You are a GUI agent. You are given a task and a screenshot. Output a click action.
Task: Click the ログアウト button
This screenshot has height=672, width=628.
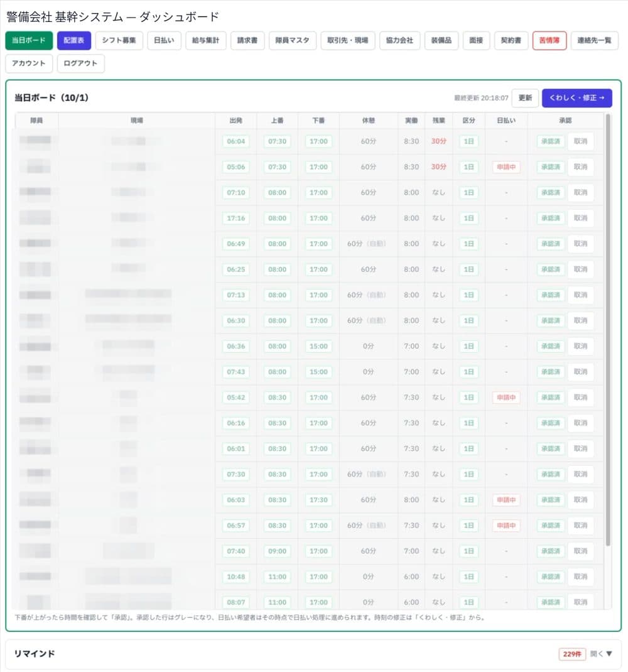tap(80, 63)
